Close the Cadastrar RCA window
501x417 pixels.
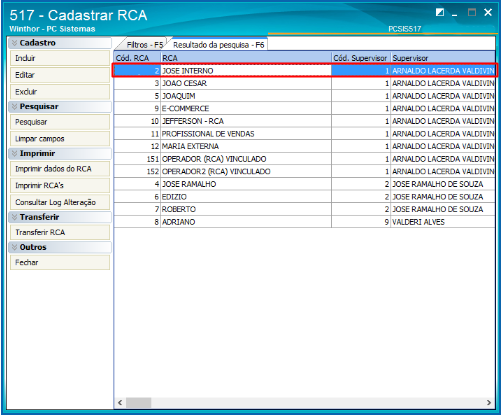point(488,13)
